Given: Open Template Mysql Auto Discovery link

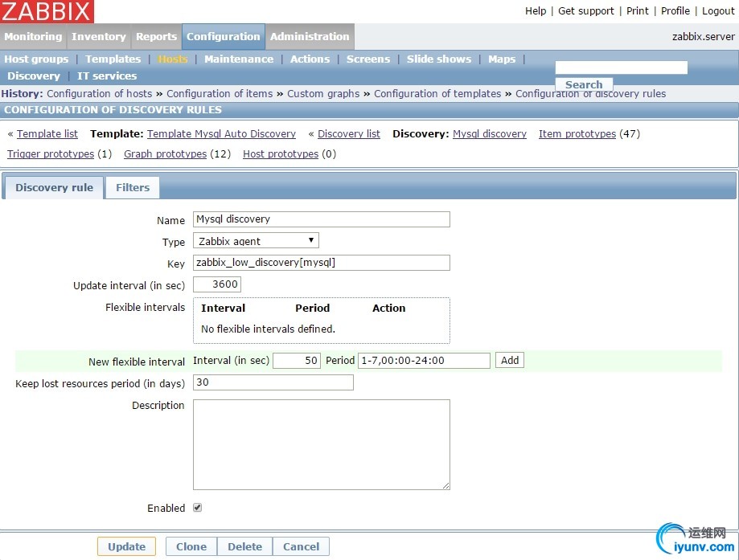Looking at the screenshot, I should coord(221,133).
